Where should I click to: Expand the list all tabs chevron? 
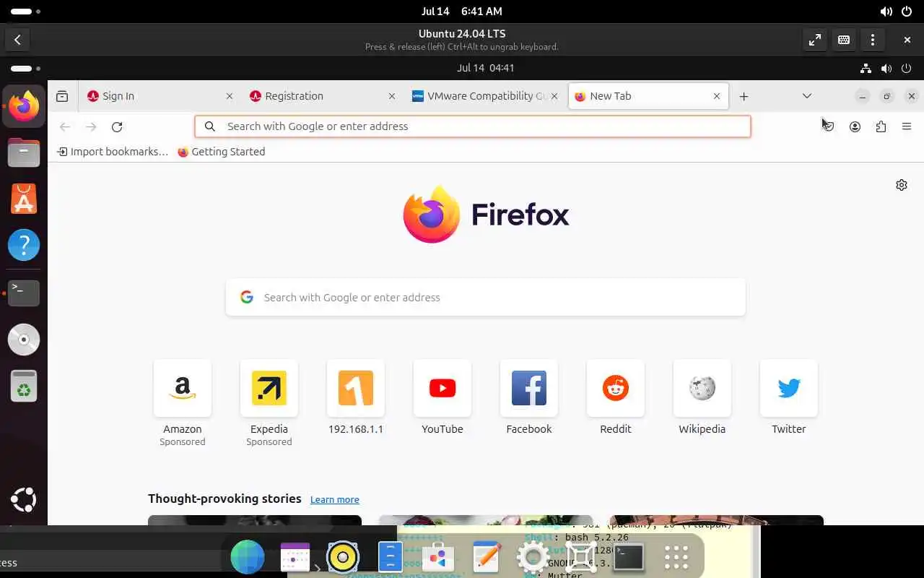pos(807,96)
